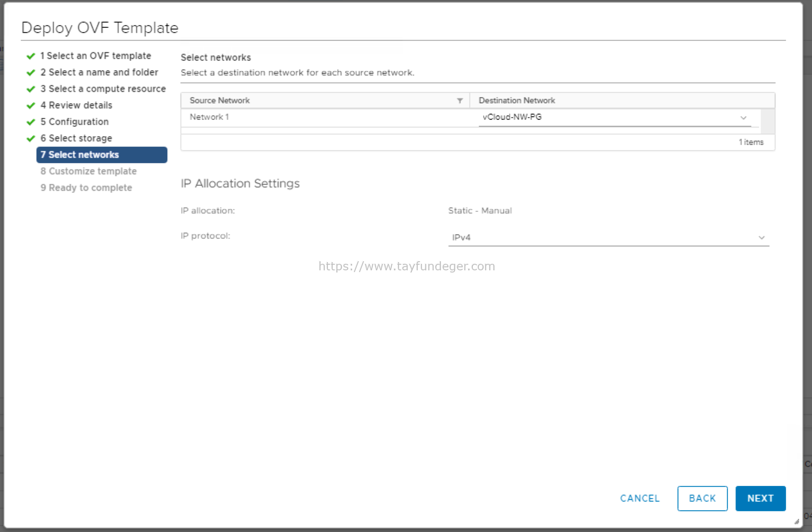Viewport: 812px width, 532px height.
Task: Open the IPv4 protocol dropdown
Action: point(609,237)
